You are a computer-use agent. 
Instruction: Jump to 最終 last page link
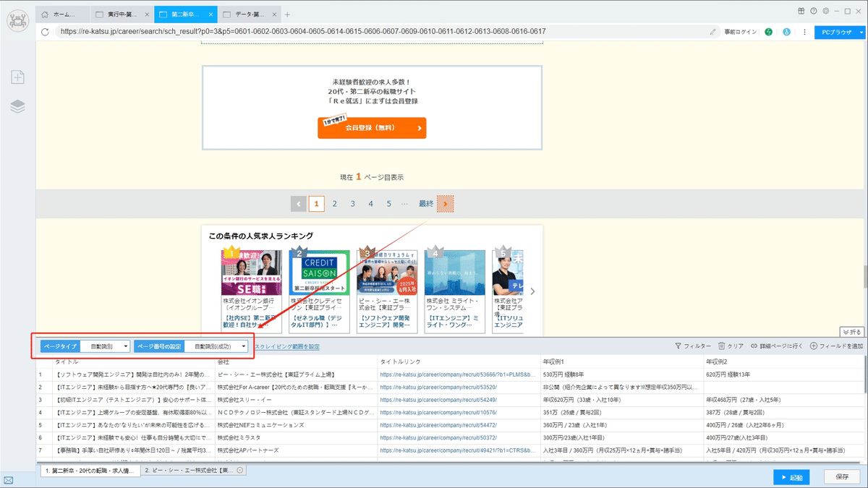pyautogui.click(x=426, y=204)
